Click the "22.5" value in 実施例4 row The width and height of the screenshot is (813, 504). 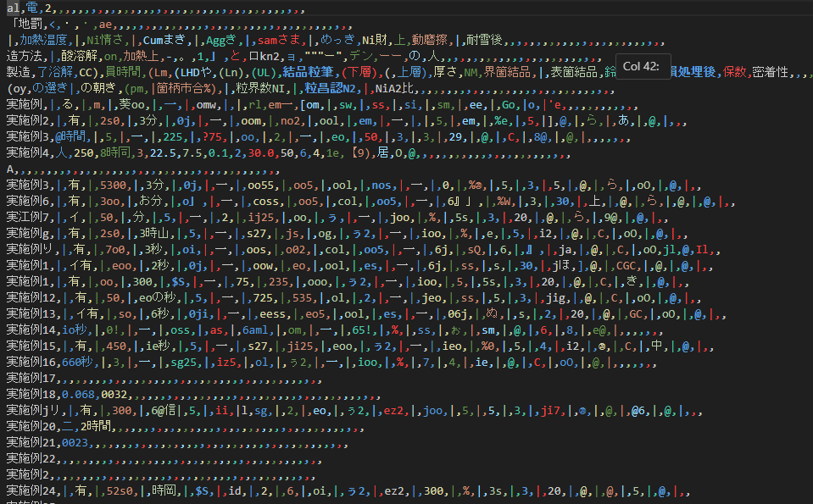162,153
